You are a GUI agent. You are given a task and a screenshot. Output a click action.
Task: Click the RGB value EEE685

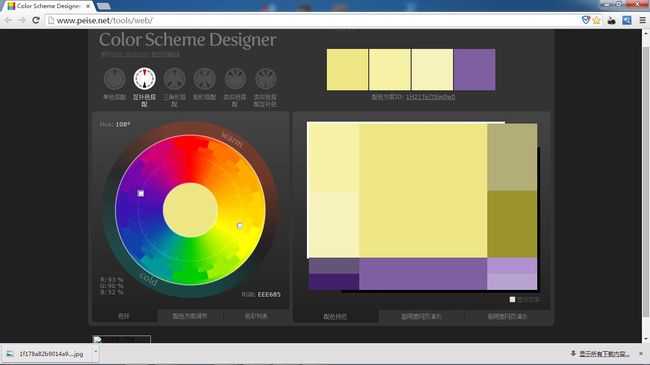pos(269,294)
